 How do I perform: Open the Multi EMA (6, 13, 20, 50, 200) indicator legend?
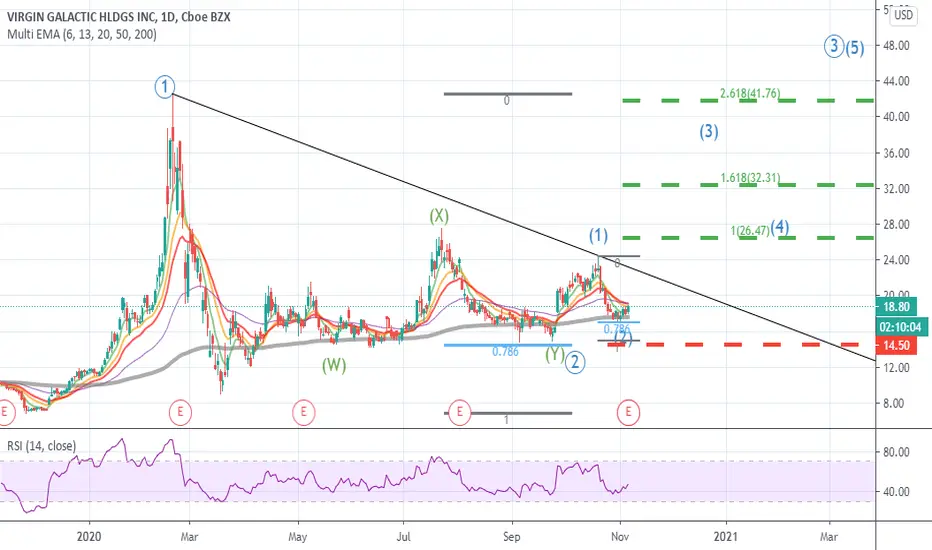coord(82,34)
